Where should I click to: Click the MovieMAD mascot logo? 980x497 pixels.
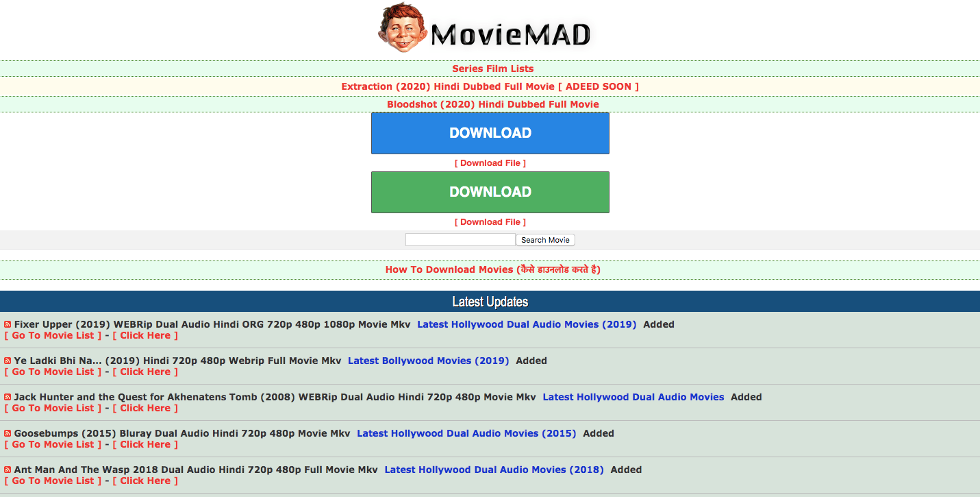pos(401,27)
